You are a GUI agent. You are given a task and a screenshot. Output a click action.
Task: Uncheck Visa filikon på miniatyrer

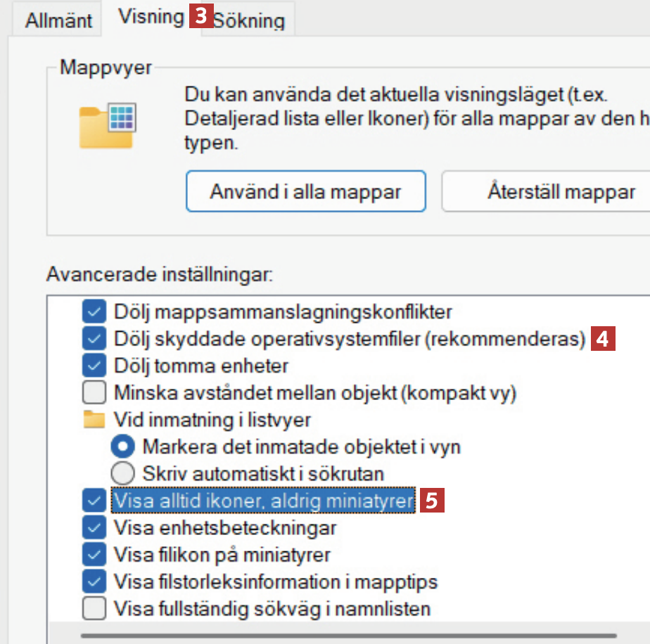[94, 554]
